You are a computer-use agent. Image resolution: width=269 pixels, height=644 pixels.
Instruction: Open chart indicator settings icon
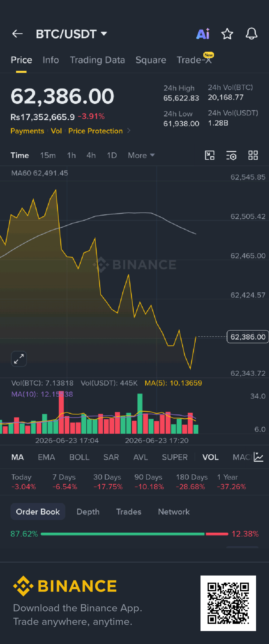231,155
